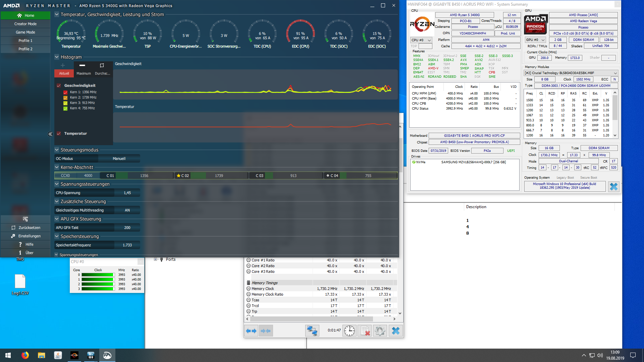This screenshot has height=362, width=644.
Task: Uncheck the Kern 1 histogram checkbox
Action: pos(65,92)
